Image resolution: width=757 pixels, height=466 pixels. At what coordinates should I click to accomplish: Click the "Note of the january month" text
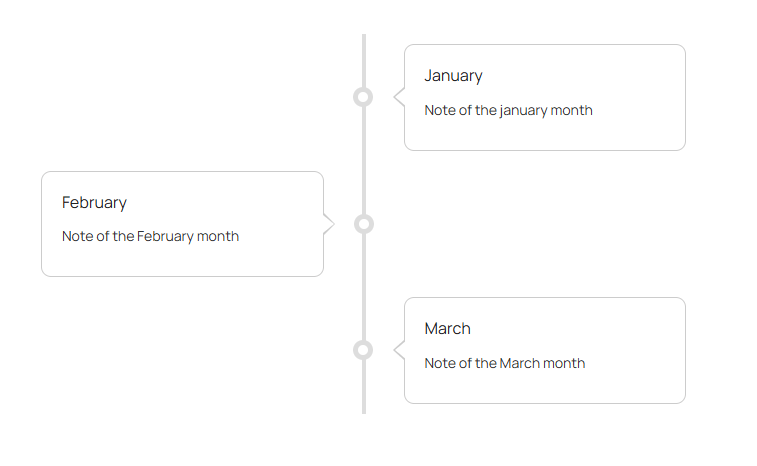508,110
